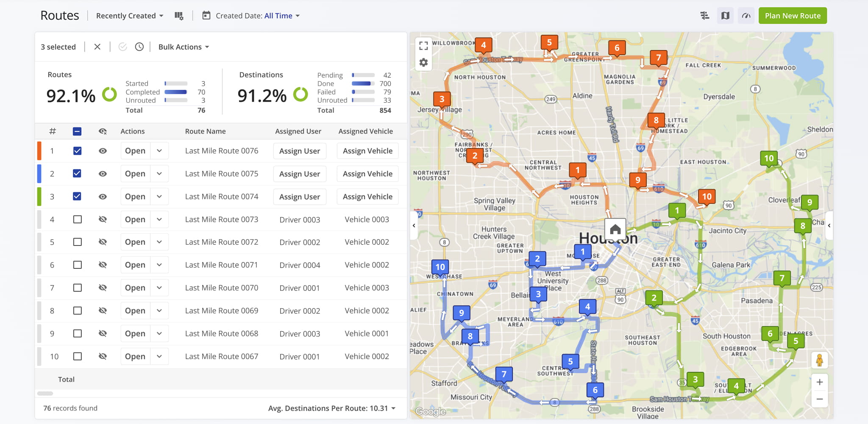Click the clock history icon in selection toolbar
Screen dimensions: 868x424
(139, 47)
